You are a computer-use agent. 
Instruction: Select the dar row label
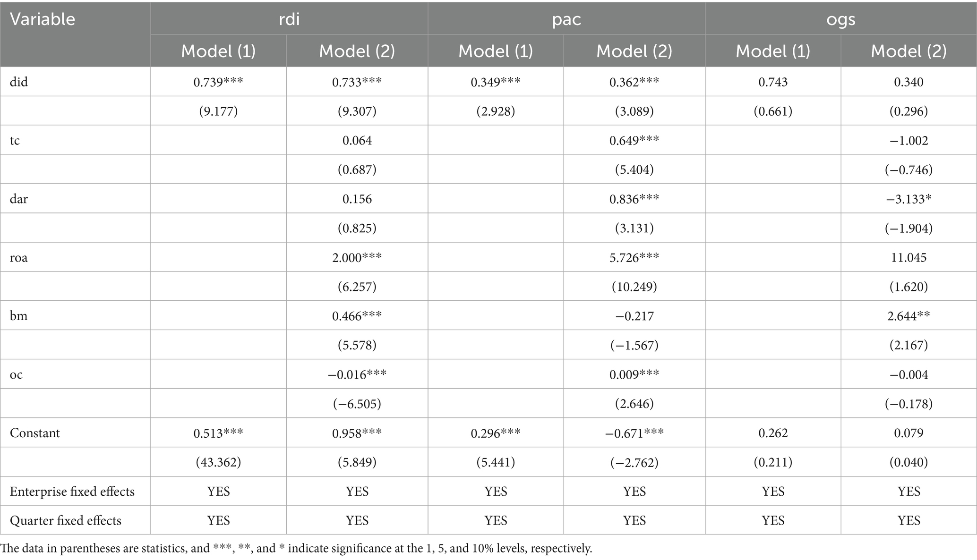point(19,199)
